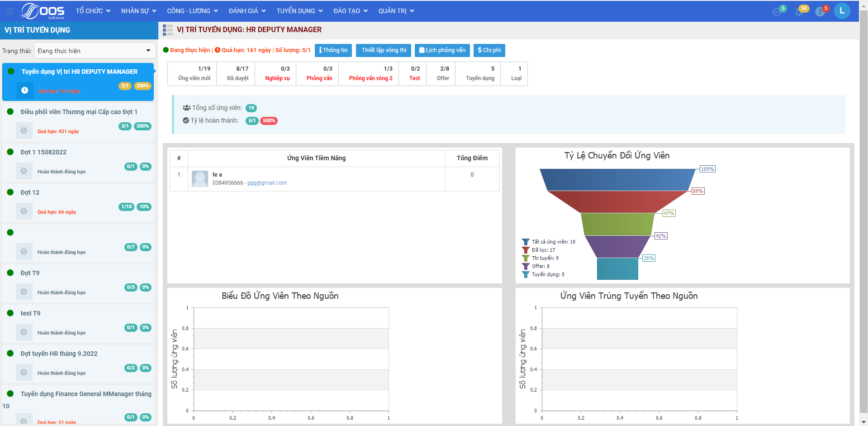Open the QUẢN TRỊ menu
Image resolution: width=868 pixels, height=426 pixels.
coord(396,11)
